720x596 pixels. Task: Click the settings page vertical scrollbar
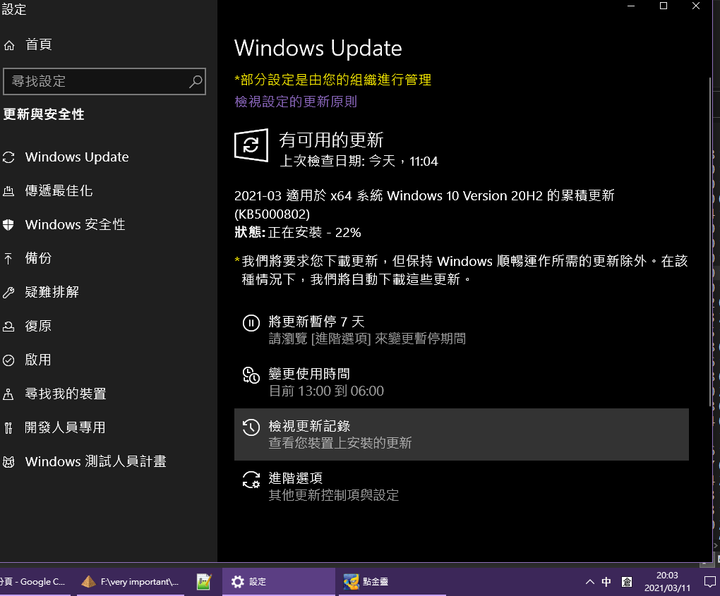point(710,242)
